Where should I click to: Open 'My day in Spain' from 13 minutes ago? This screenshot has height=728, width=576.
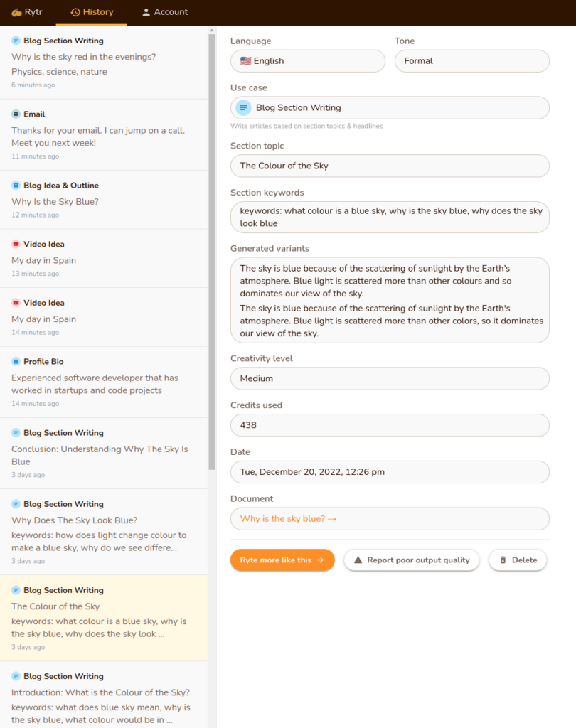pyautogui.click(x=104, y=259)
